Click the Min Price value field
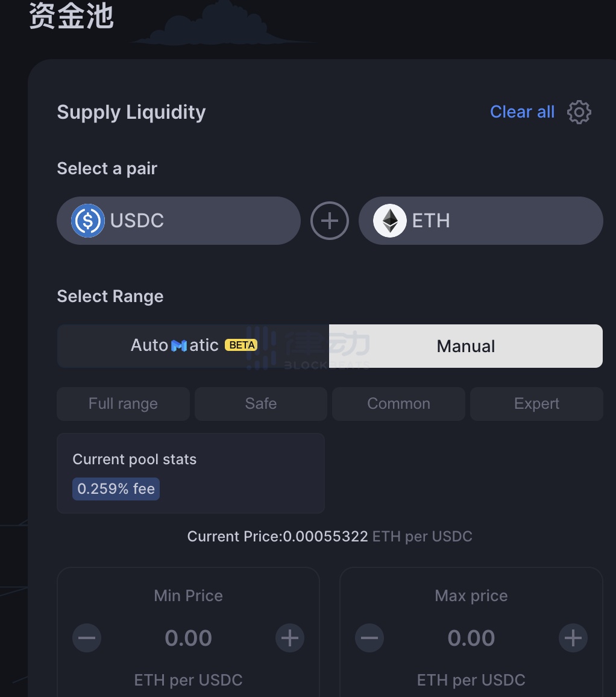Viewport: 616px width, 697px height. 189,638
